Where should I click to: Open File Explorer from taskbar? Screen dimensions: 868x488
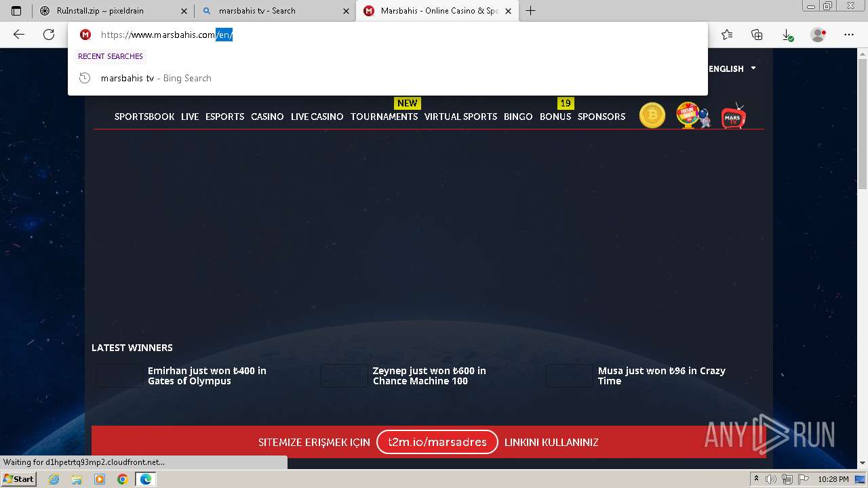[x=77, y=479]
